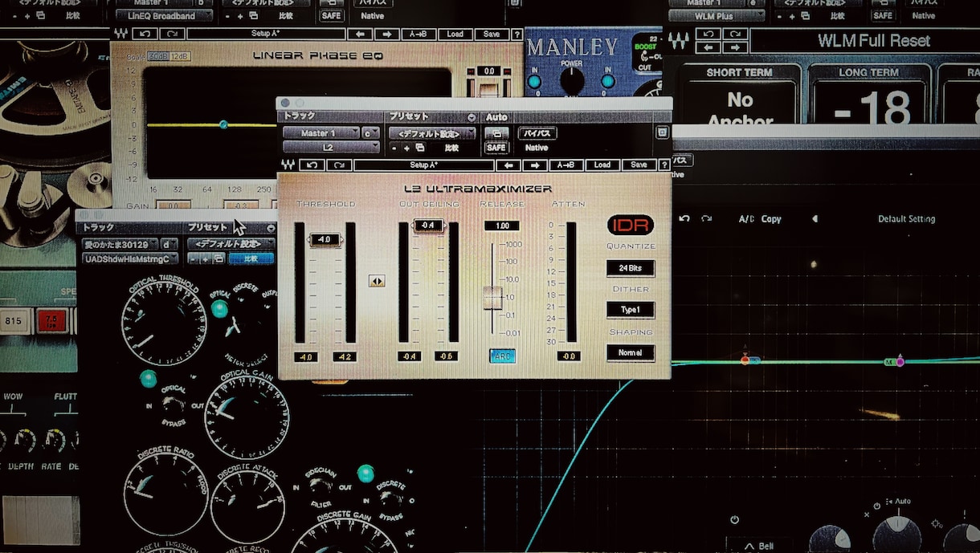Image resolution: width=980 pixels, height=553 pixels.
Task: Load a preset in the L2 plugin
Action: point(603,165)
